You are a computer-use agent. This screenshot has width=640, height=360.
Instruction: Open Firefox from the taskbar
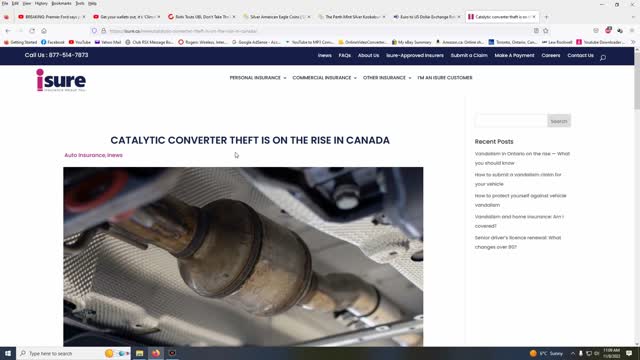coord(156,353)
